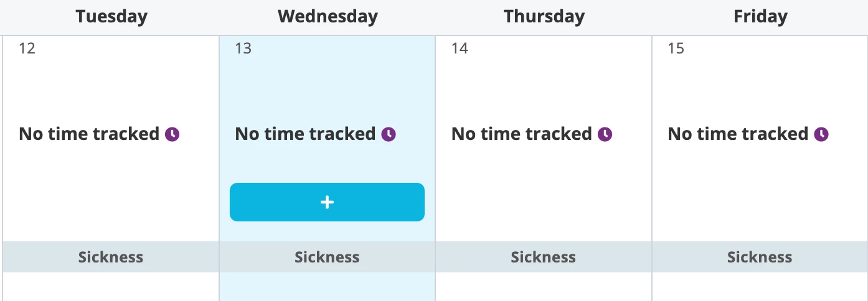
Task: Click date number 15
Action: click(676, 49)
